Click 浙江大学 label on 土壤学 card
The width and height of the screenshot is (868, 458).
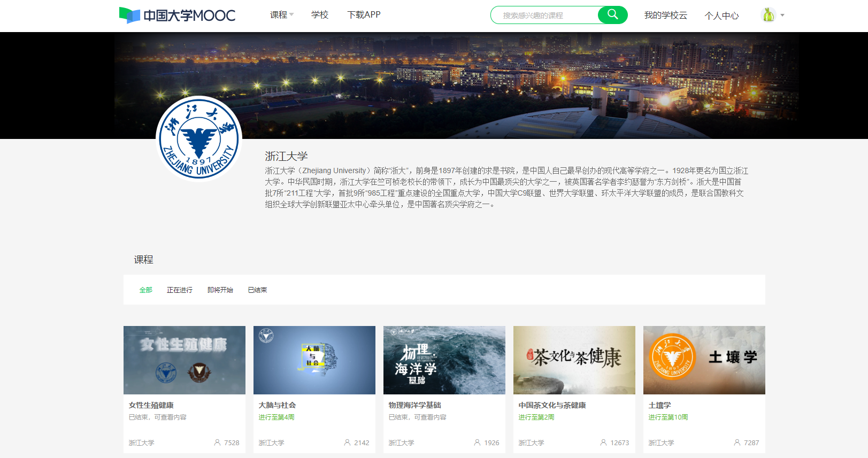[x=661, y=443]
